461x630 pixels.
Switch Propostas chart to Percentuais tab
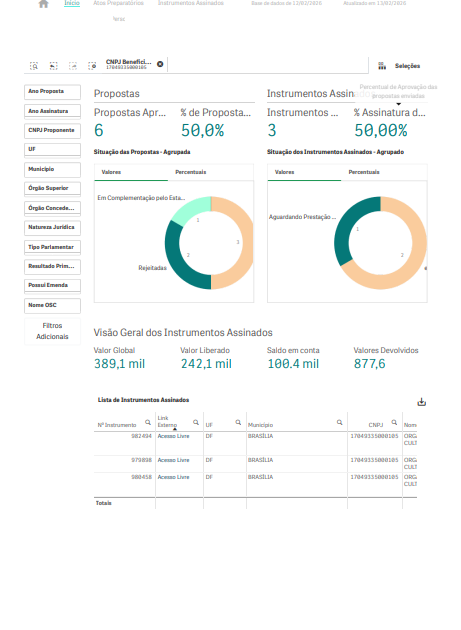[x=191, y=172]
